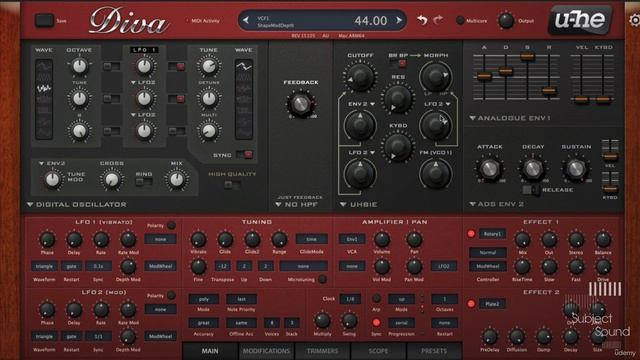Click the Effect 1 Normal mode box

(488, 252)
